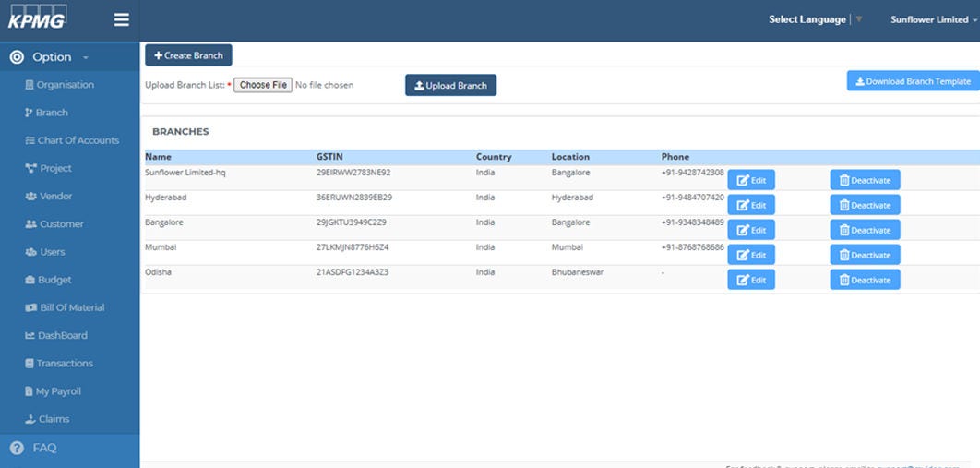Edit the Hyderabad branch
The image size is (980, 468).
click(751, 205)
